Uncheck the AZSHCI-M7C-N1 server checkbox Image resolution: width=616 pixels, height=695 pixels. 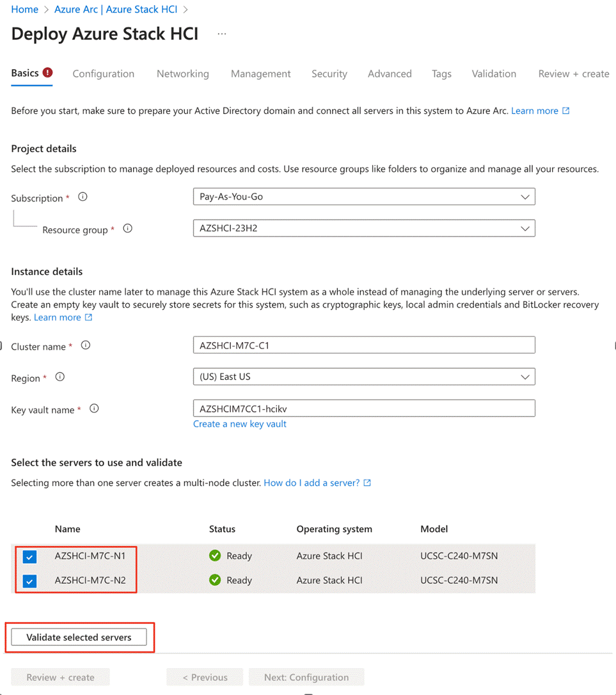tap(29, 556)
